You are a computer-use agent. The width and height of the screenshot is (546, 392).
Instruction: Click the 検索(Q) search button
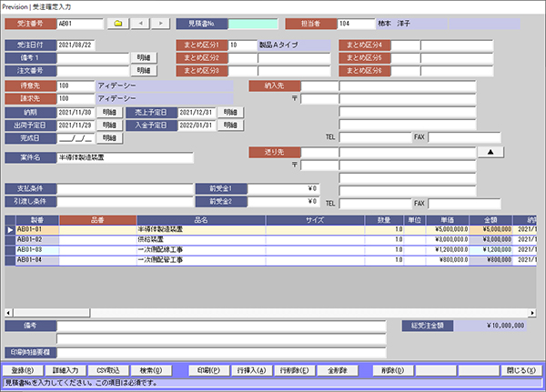[151, 370]
